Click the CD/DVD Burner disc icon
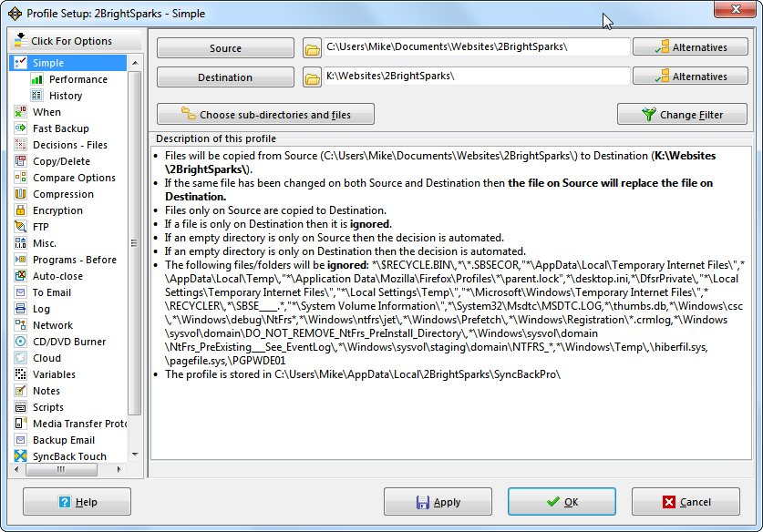Image resolution: width=763 pixels, height=532 pixels. (x=20, y=342)
